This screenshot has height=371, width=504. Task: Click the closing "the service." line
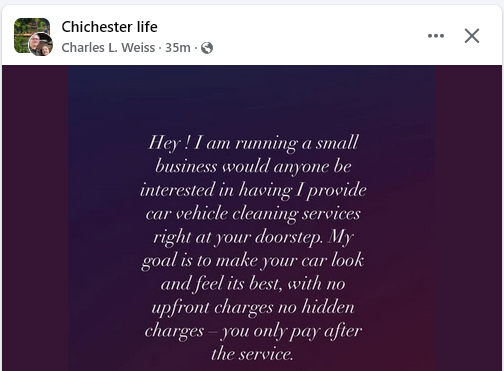[252, 354]
